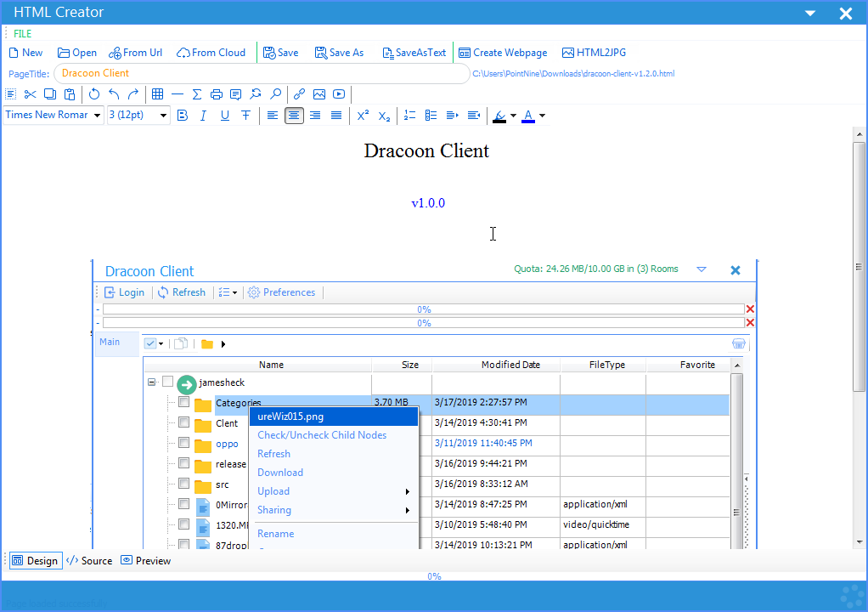Image resolution: width=868 pixels, height=612 pixels.
Task: Check the 1320.M file checkbox
Action: pyautogui.click(x=183, y=524)
